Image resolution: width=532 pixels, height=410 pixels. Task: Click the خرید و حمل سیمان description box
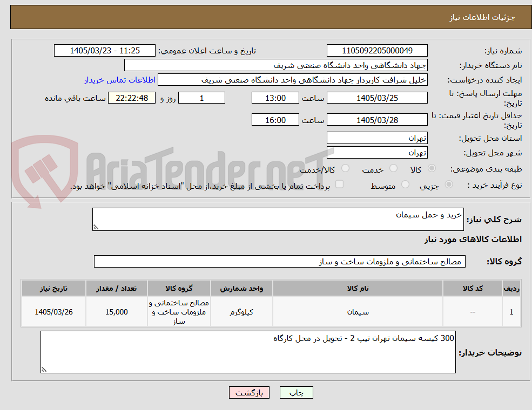click(278, 219)
